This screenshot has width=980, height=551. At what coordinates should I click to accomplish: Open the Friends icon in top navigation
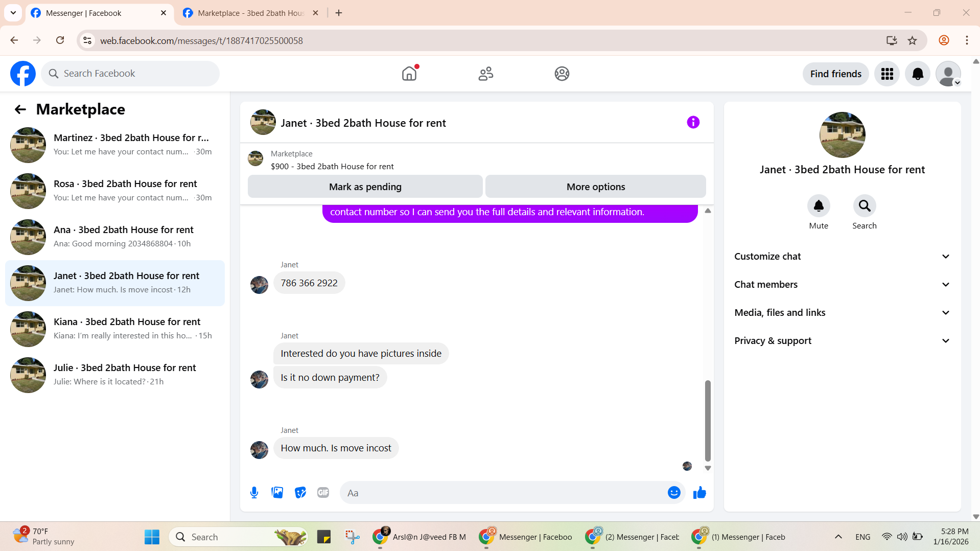486,74
